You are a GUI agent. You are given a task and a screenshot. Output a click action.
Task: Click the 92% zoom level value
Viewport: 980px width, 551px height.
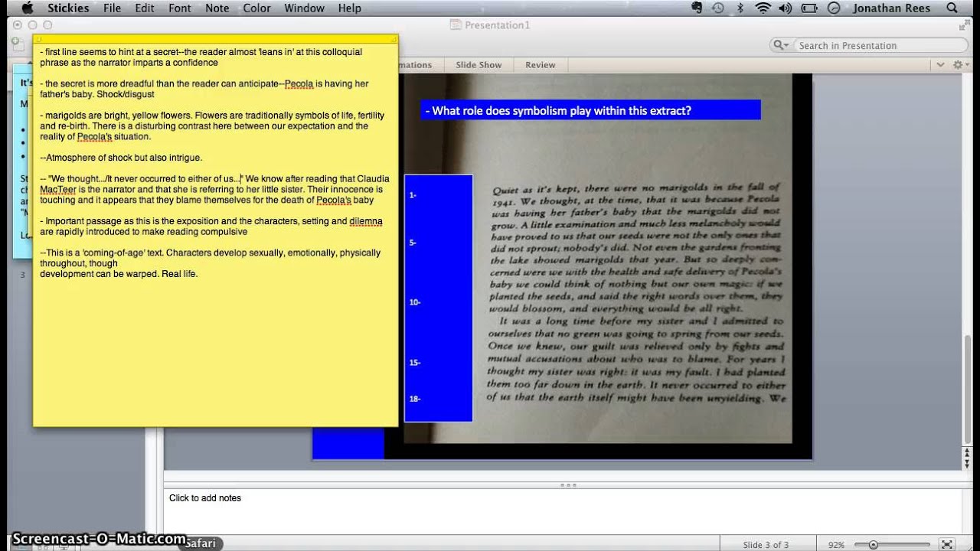[836, 545]
